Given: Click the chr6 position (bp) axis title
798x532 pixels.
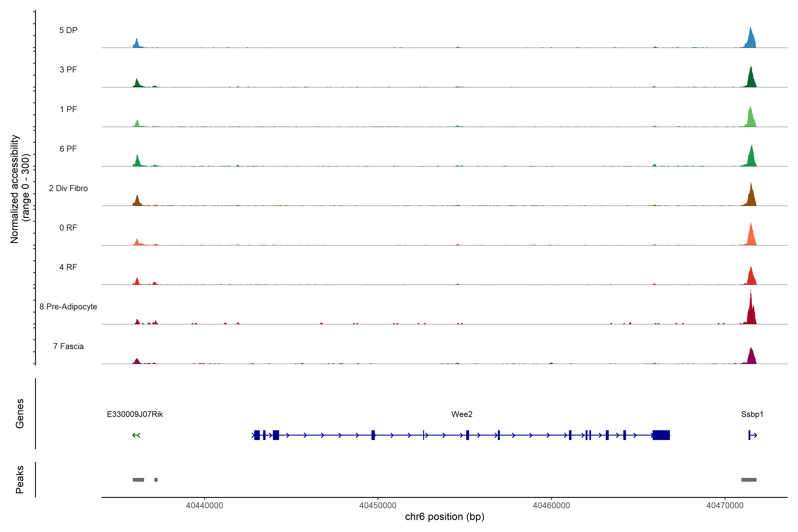Looking at the screenshot, I should (x=444, y=517).
